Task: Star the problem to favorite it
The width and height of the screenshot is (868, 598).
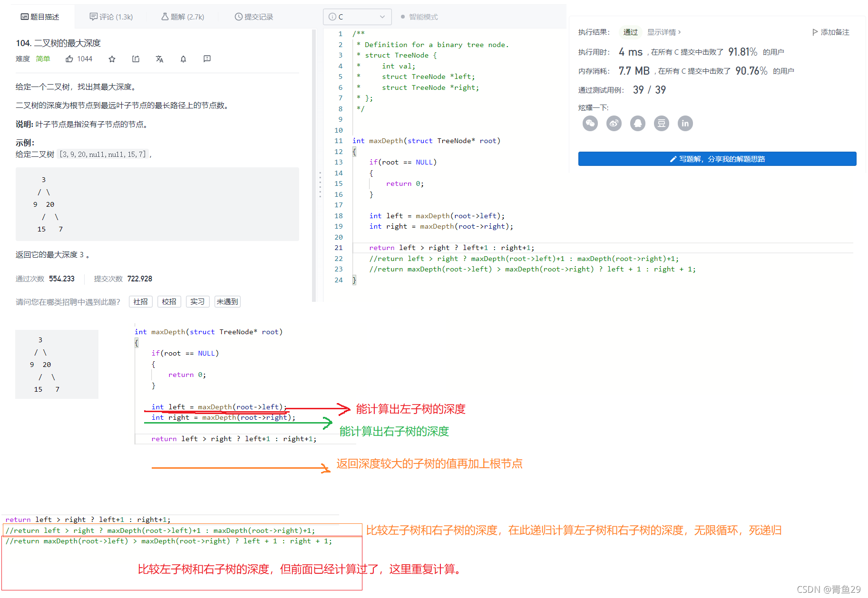Action: tap(112, 58)
